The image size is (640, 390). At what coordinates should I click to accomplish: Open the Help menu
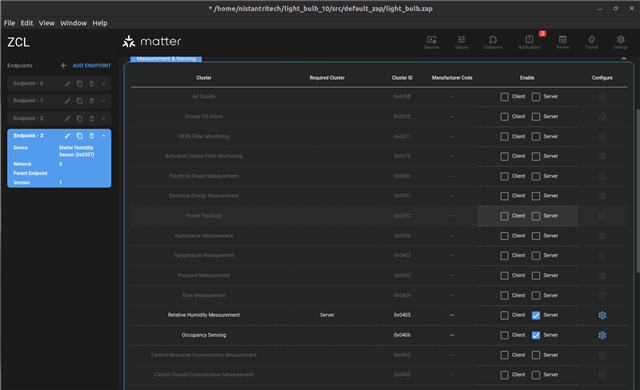(x=100, y=23)
